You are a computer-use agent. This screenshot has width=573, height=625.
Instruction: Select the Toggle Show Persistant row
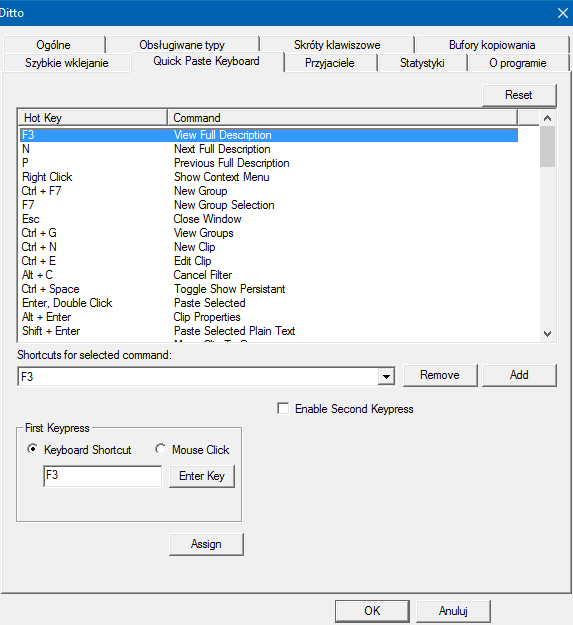coord(269,289)
